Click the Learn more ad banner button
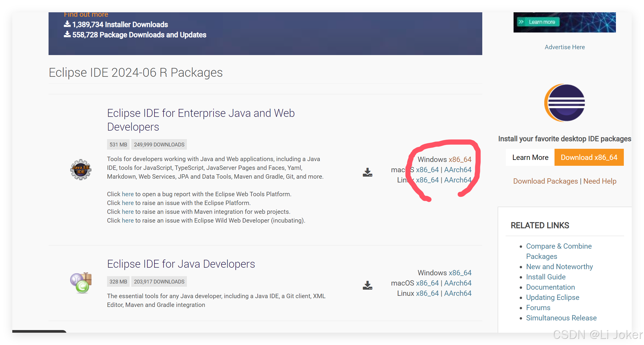Screen dimensions: 644x345 [538, 22]
